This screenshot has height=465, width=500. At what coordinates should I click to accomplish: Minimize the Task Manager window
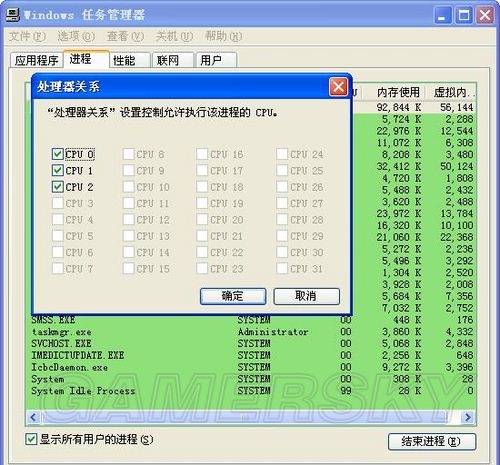point(442,15)
